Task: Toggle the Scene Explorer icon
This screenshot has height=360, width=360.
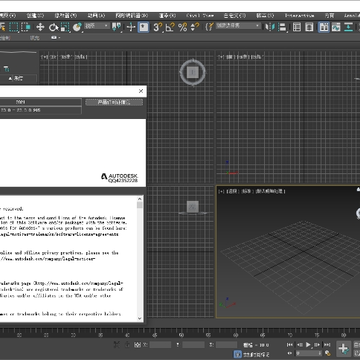Action: [x=297, y=27]
